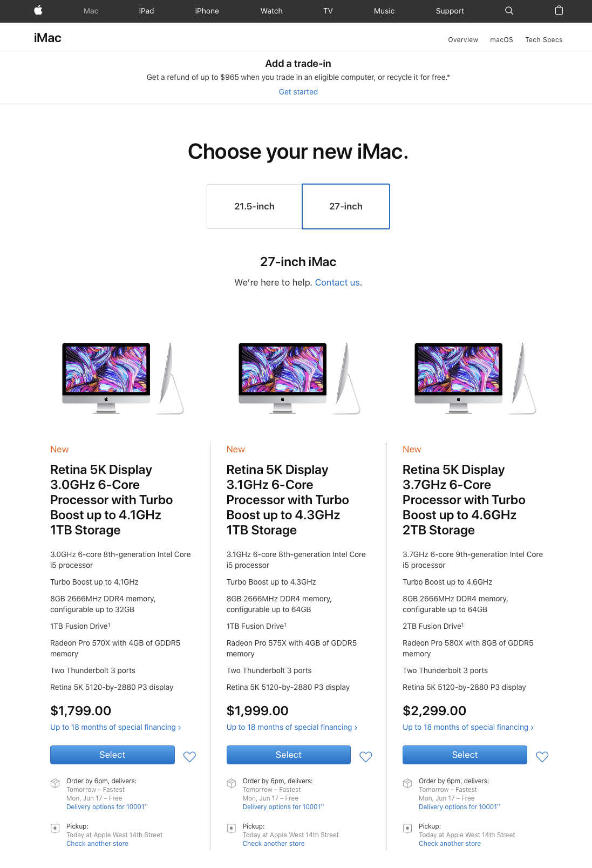Expand special financing for the $2,299.00 iMac
Image resolution: width=592 pixels, height=868 pixels.
(468, 727)
